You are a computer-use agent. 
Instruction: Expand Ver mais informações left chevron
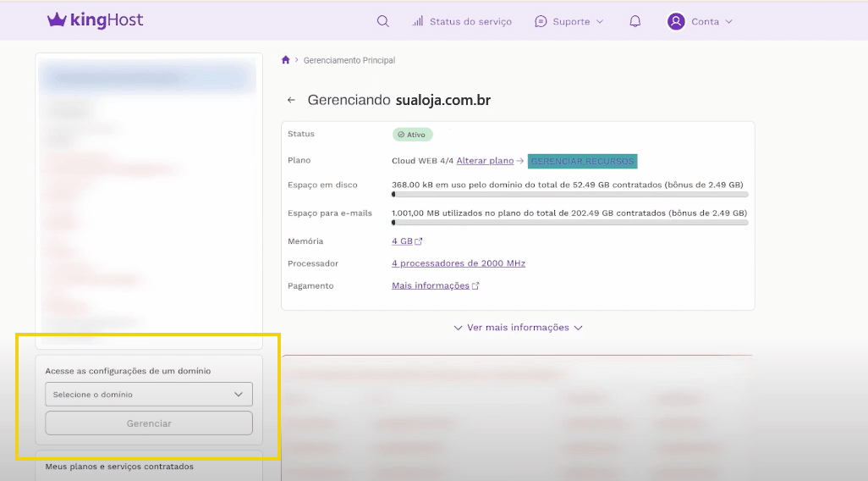coord(458,328)
